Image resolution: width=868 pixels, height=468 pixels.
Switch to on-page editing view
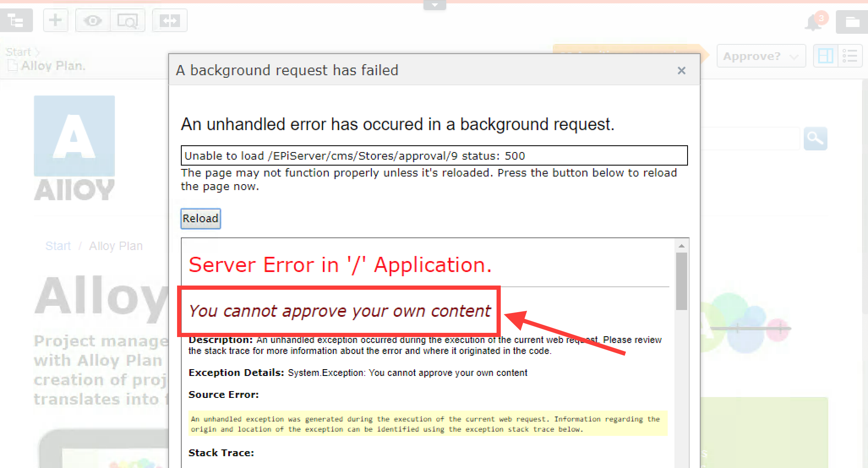825,56
